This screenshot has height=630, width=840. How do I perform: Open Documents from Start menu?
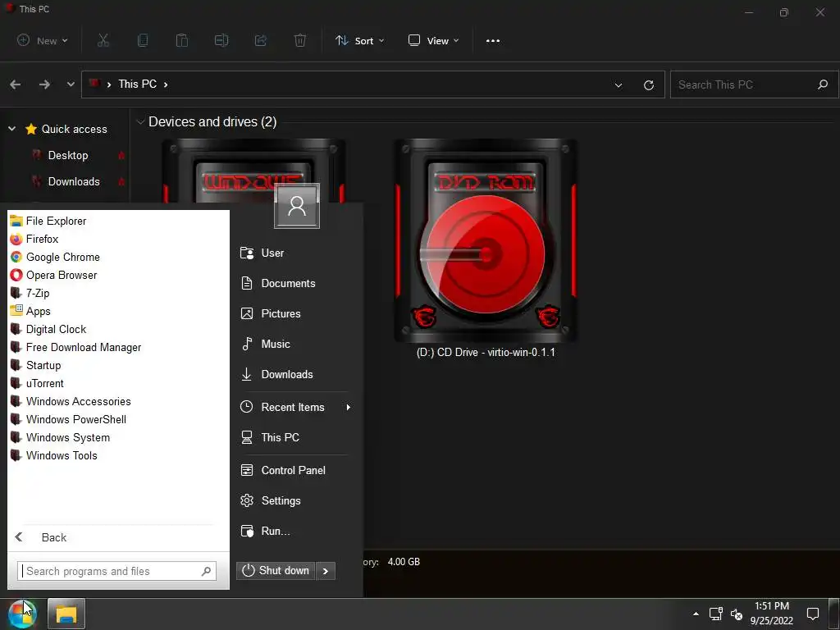(278, 283)
